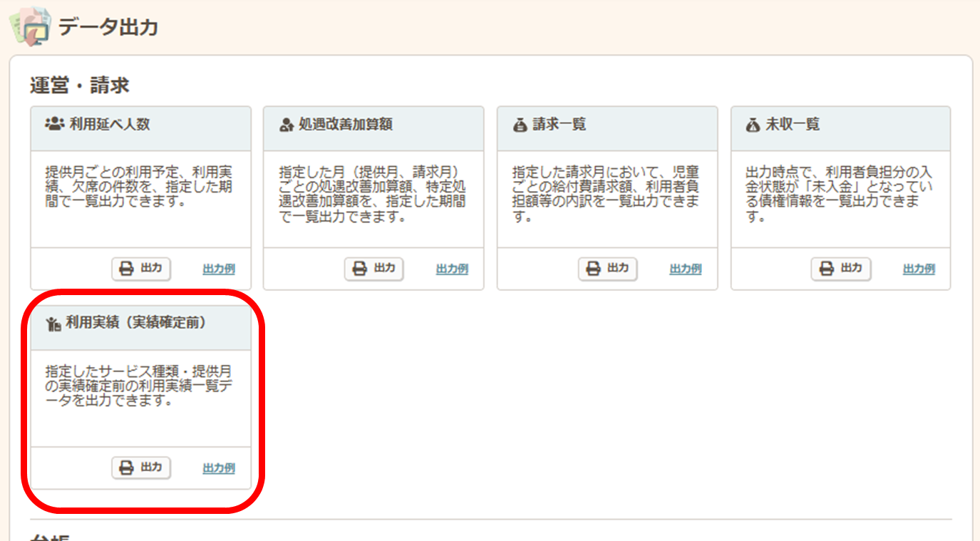The height and width of the screenshot is (541, 980).
Task: Click 出力 button in 請求一覧 card
Action: tap(607, 269)
